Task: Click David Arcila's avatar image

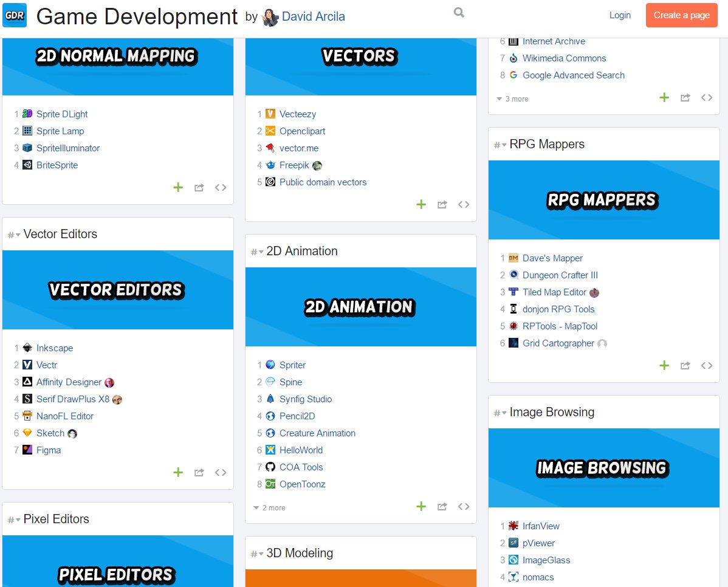Action: (x=270, y=17)
